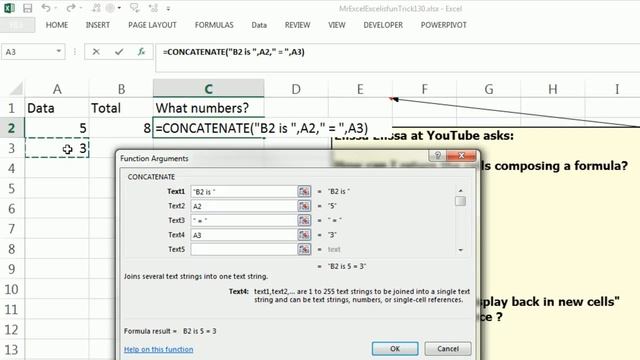Select row 5 header

pos(11,189)
